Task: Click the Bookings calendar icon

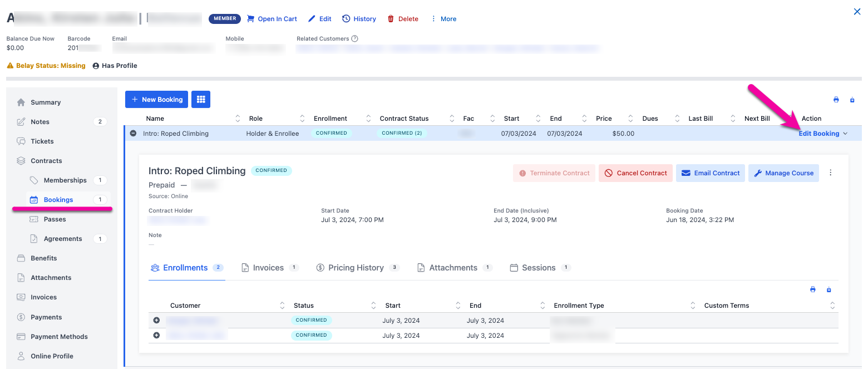Action: click(34, 200)
